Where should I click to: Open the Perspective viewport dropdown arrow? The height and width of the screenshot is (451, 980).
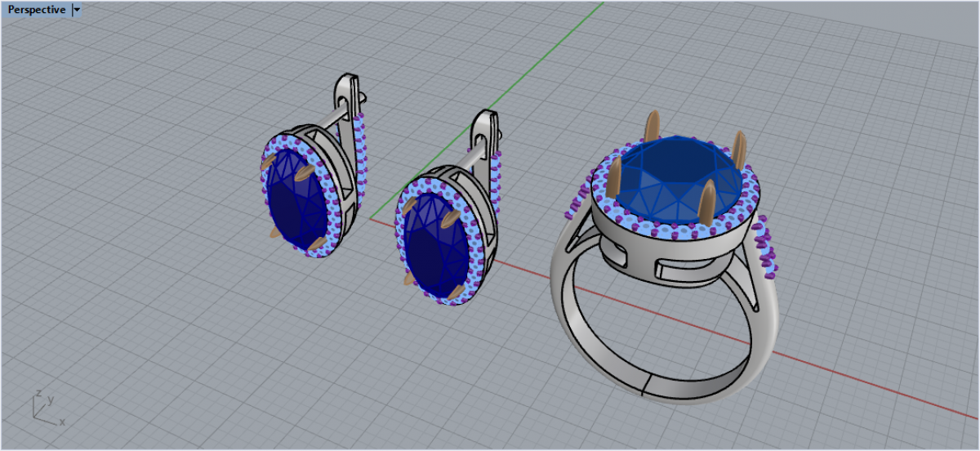point(77,10)
